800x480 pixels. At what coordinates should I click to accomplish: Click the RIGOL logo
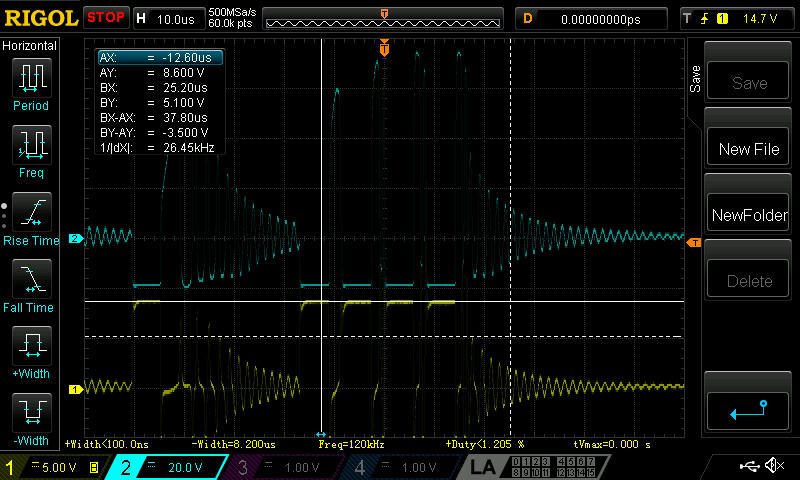[x=41, y=18]
